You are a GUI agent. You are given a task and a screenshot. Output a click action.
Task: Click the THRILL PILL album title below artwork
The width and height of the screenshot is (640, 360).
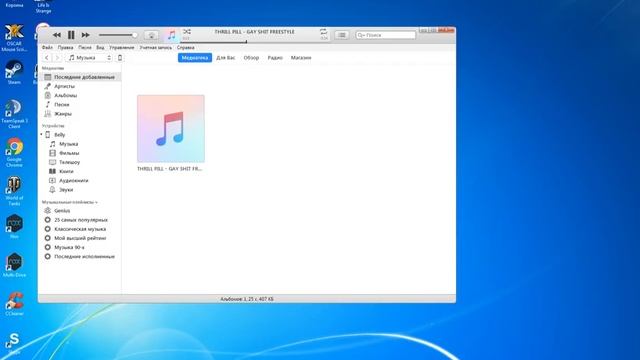click(x=169, y=169)
